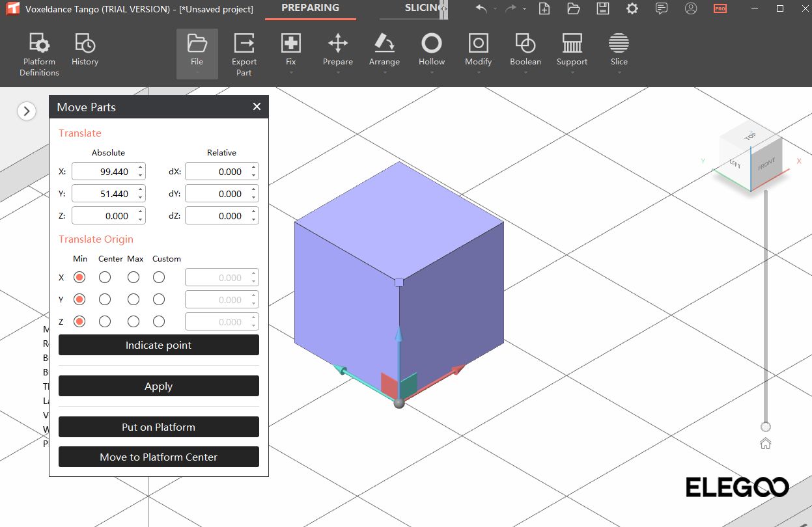This screenshot has width=812, height=527.
Task: Select Custom origin for X
Action: tap(159, 277)
